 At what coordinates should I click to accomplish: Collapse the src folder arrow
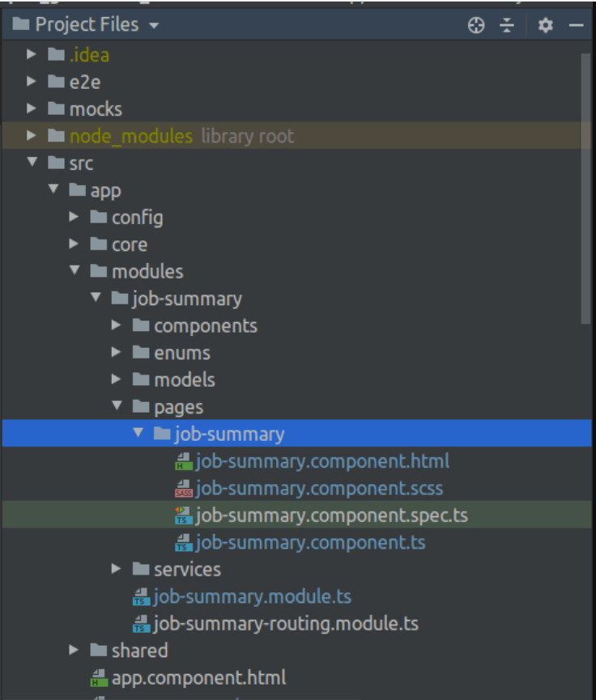(32, 163)
